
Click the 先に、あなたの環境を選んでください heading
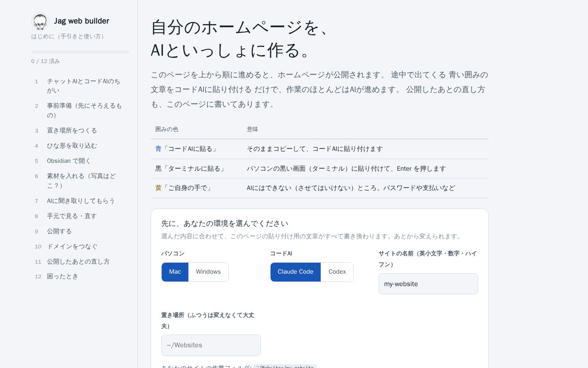[225, 224]
